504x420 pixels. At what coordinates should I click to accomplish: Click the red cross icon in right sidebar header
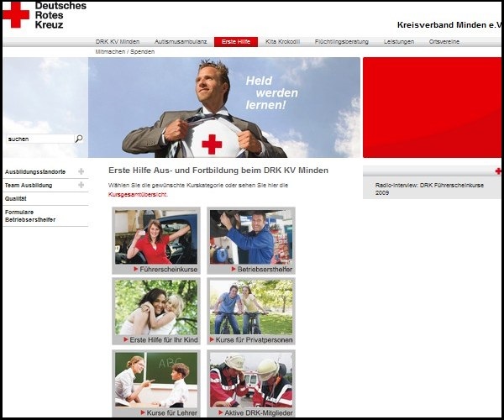(498, 171)
